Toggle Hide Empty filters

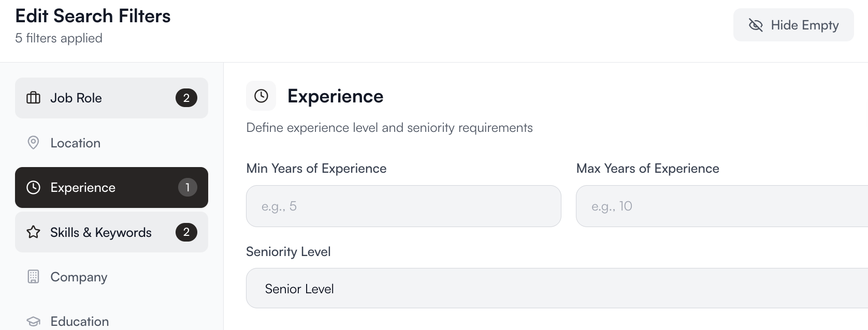[793, 25]
